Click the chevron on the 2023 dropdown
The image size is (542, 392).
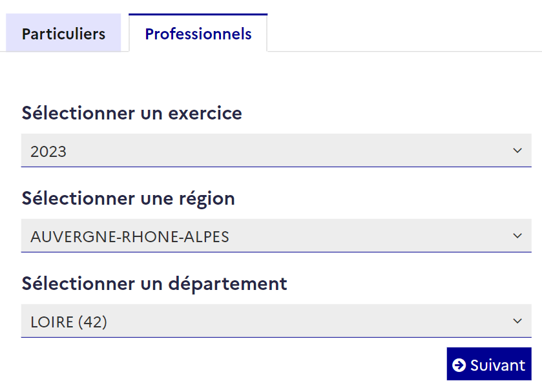[517, 150]
